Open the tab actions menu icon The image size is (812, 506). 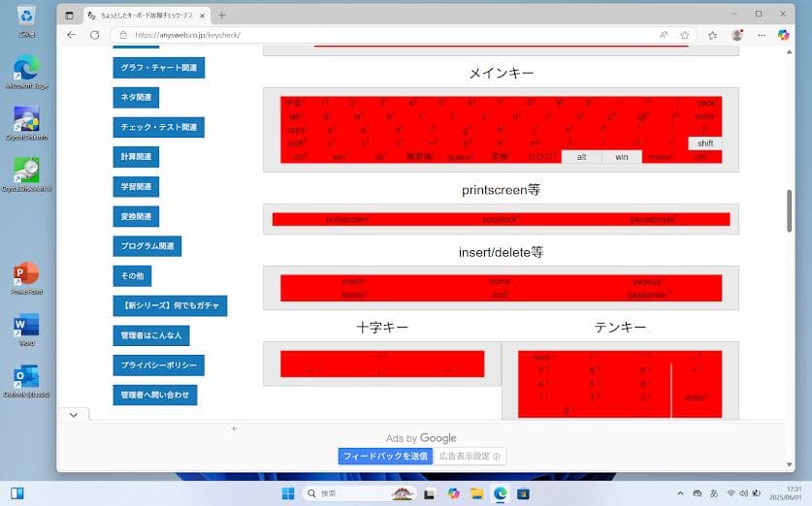point(70,16)
